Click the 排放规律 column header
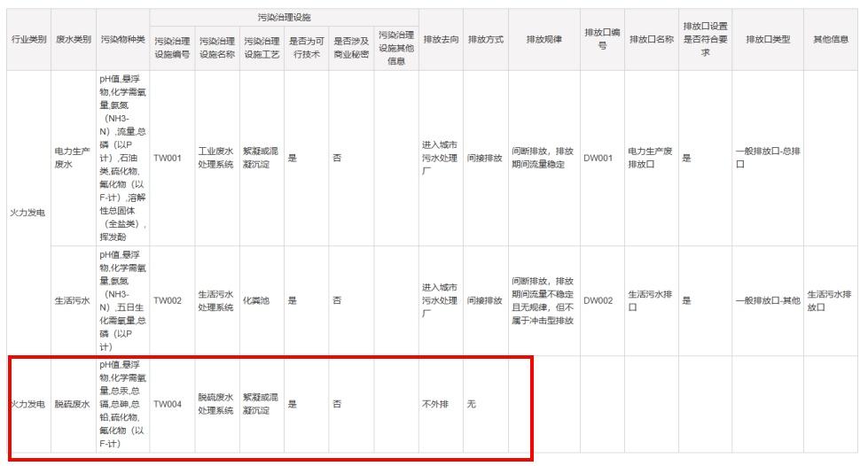The width and height of the screenshot is (868, 466). click(544, 39)
